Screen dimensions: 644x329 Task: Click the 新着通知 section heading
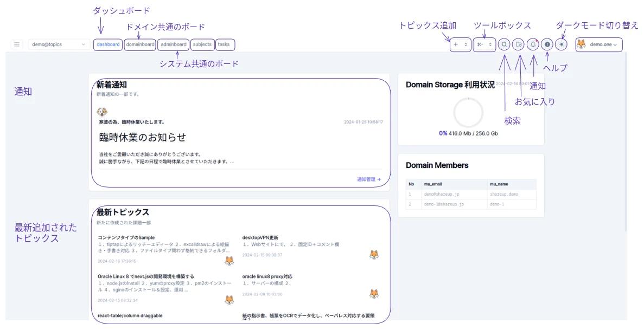click(111, 85)
